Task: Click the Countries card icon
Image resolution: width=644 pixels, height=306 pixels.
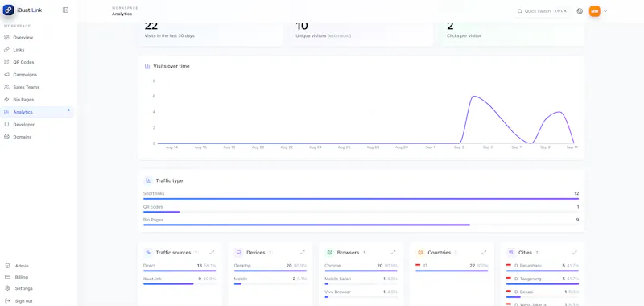Action: [420, 252]
